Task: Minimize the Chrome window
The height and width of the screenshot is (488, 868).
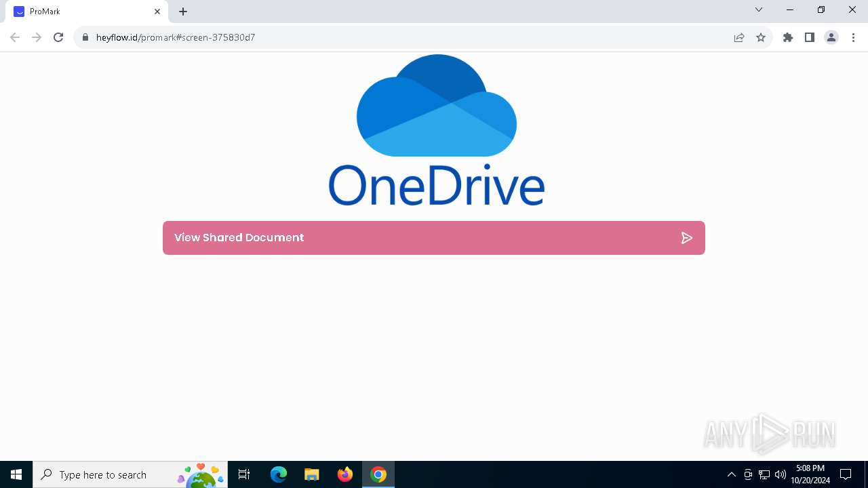Action: click(x=790, y=9)
